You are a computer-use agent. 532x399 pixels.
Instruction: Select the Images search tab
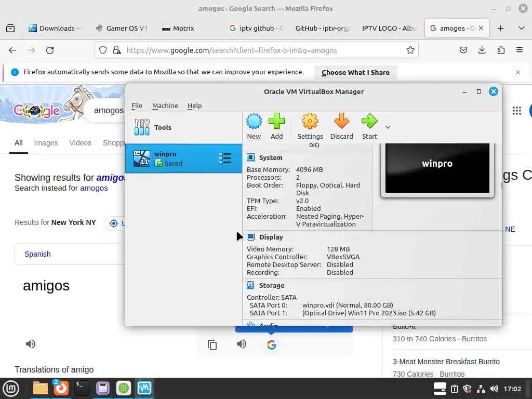[x=46, y=143]
